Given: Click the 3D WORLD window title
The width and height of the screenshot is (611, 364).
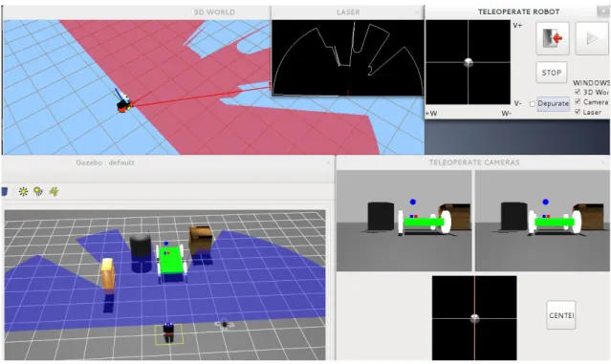Looking at the screenshot, I should click(214, 12).
